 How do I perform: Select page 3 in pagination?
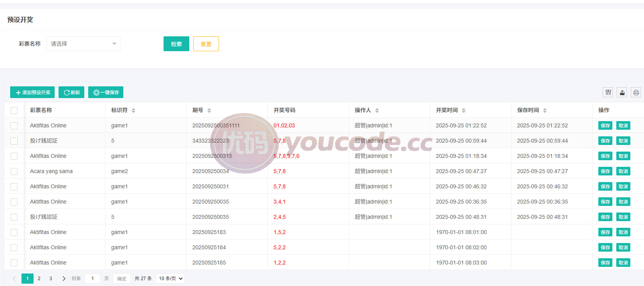click(x=51, y=279)
